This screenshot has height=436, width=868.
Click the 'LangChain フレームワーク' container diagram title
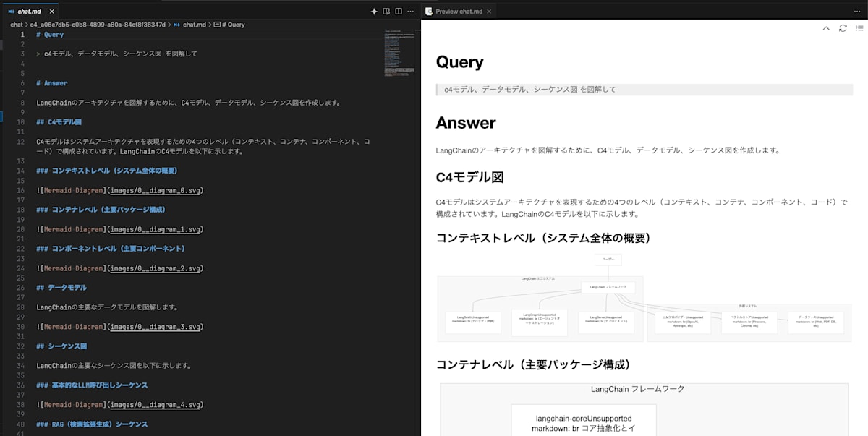pyautogui.click(x=637, y=389)
